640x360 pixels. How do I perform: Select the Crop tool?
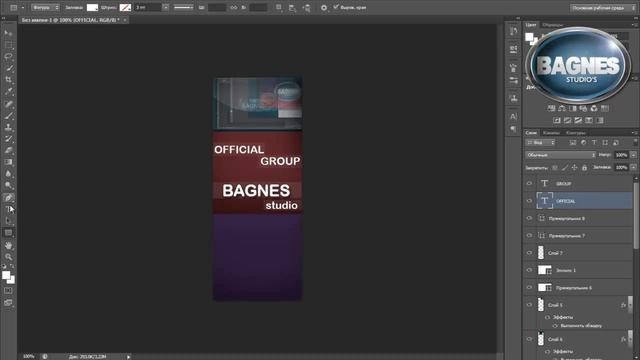click(x=8, y=80)
